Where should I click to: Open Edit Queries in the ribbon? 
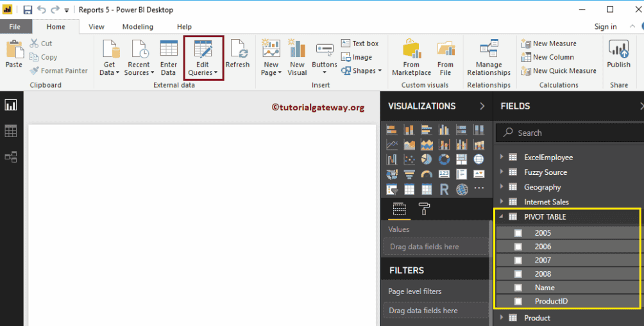click(x=203, y=58)
